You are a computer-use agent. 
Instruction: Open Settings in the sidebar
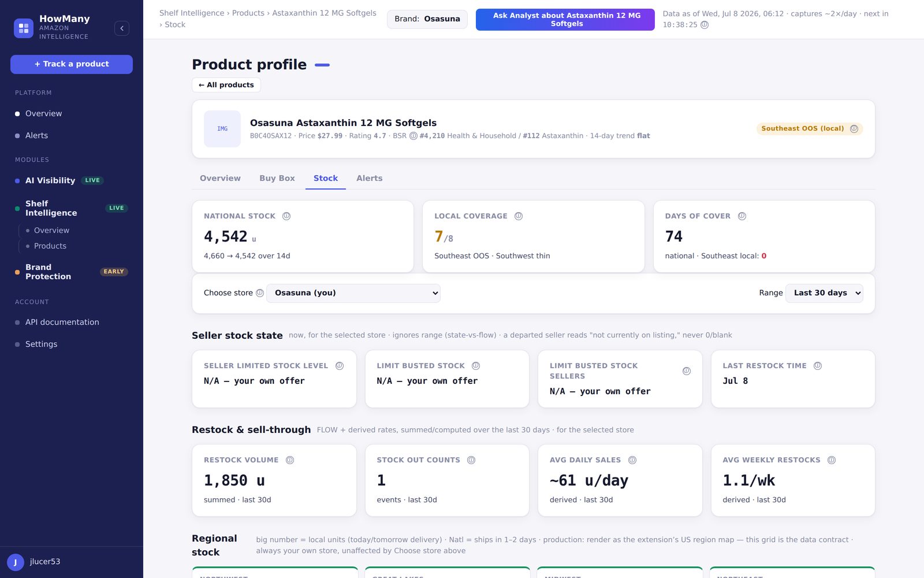point(72,344)
